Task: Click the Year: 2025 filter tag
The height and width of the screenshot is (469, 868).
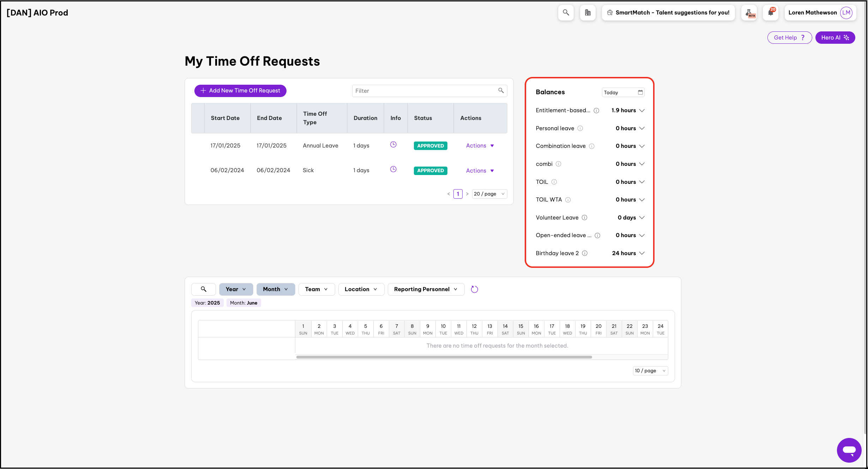Action: click(x=207, y=303)
